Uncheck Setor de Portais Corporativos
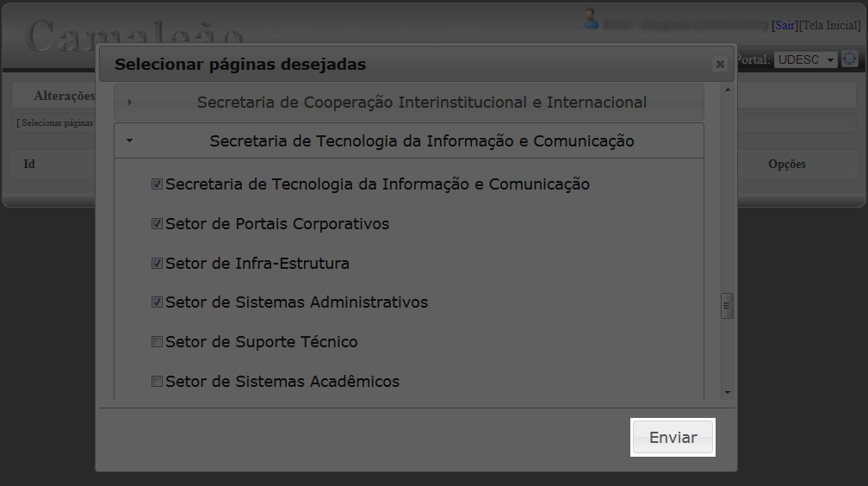This screenshot has height=486, width=868. point(158,224)
